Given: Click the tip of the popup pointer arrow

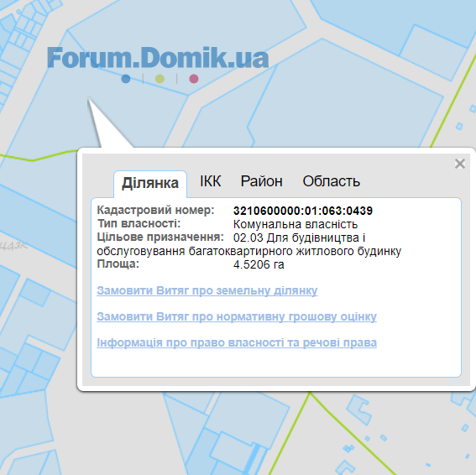Looking at the screenshot, I should [x=88, y=98].
